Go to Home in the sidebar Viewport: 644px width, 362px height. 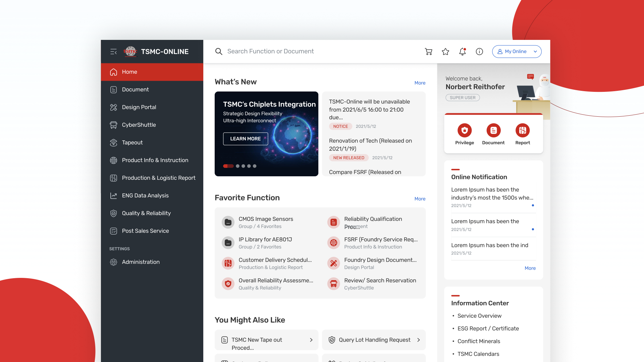click(152, 72)
